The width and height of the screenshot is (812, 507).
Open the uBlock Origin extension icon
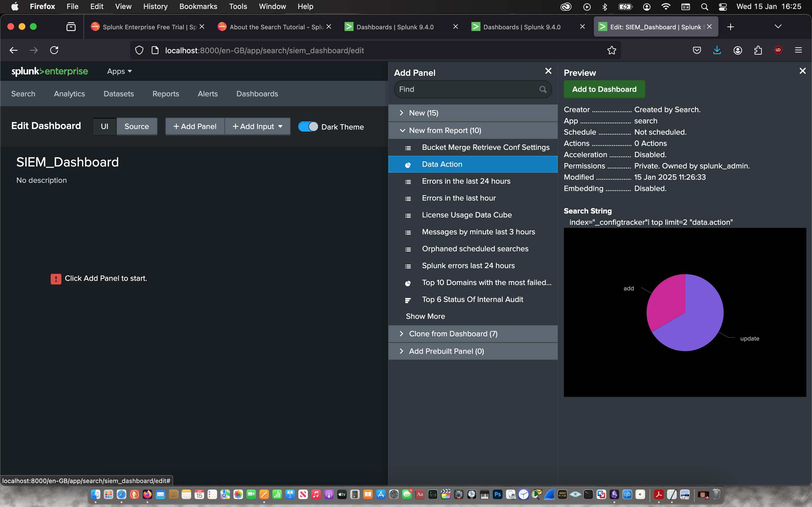[778, 50]
